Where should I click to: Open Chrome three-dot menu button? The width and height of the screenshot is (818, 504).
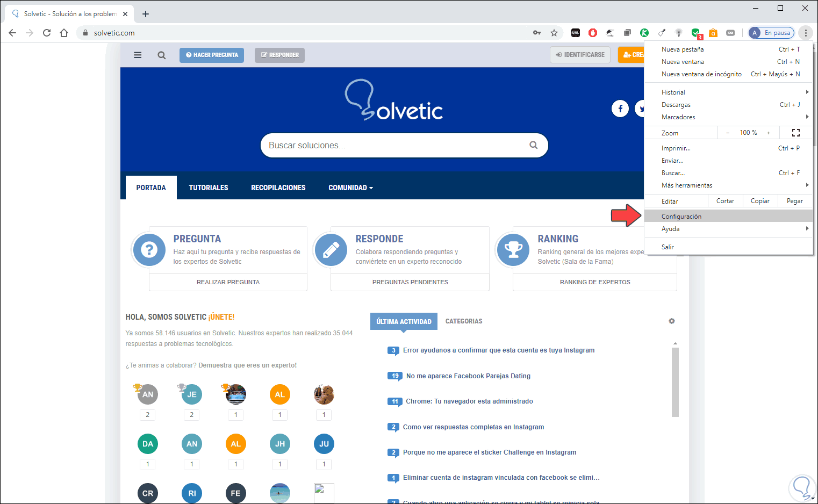806,33
